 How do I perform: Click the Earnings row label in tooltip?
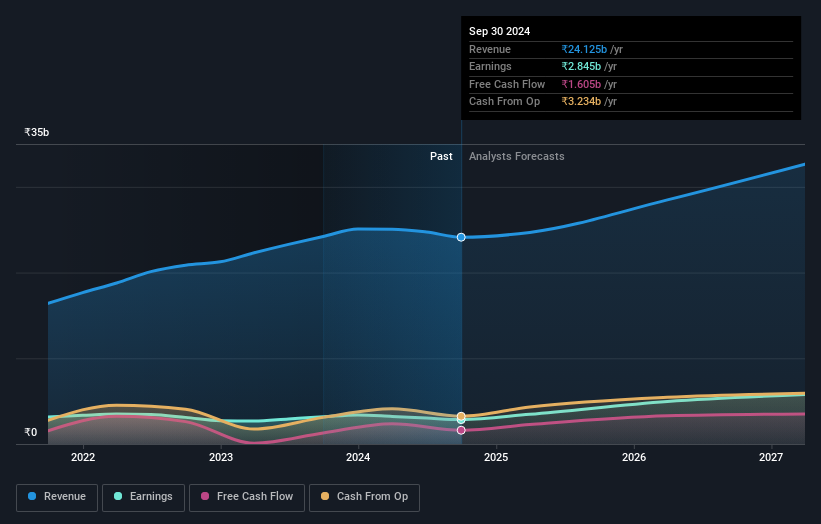(490, 66)
